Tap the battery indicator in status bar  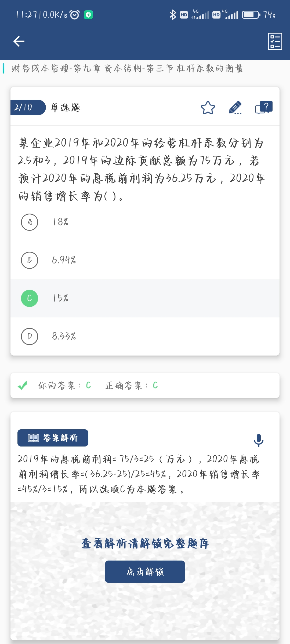[251, 15]
